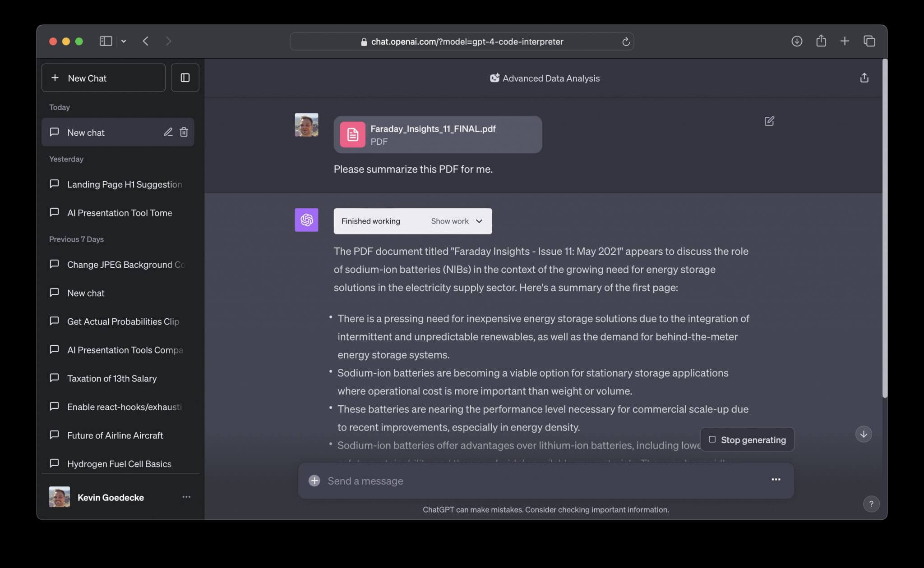924x568 pixels.
Task: Open the Faraday_Insights_11_FINAL.pdf attachment
Action: (x=437, y=134)
